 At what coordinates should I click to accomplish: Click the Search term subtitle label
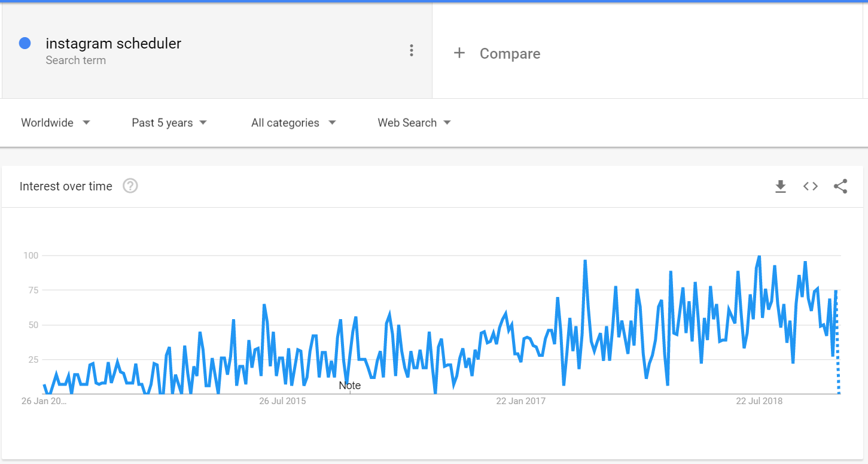coord(75,60)
